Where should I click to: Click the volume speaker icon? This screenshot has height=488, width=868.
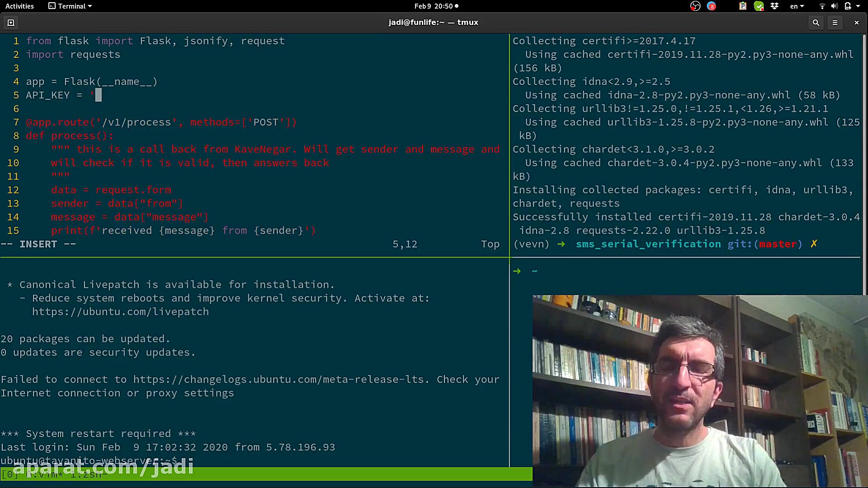point(835,6)
